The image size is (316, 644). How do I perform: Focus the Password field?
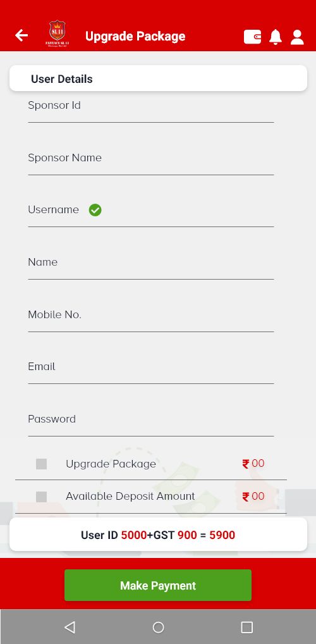tap(151, 422)
